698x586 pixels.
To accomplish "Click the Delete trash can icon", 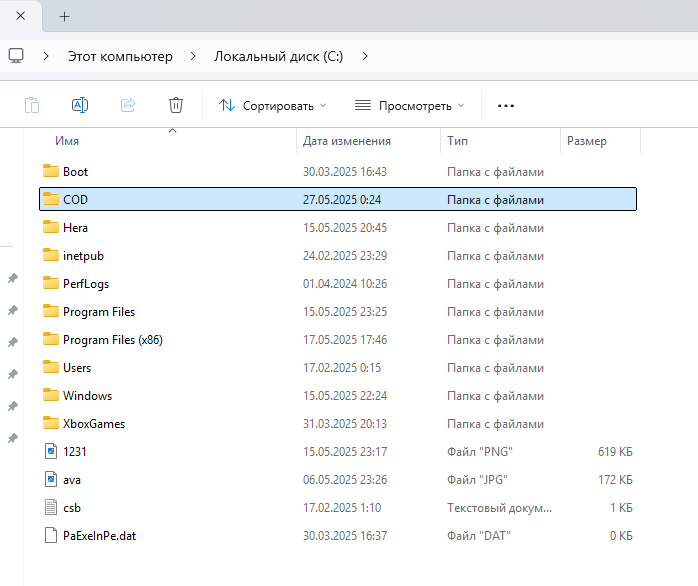I will (176, 106).
